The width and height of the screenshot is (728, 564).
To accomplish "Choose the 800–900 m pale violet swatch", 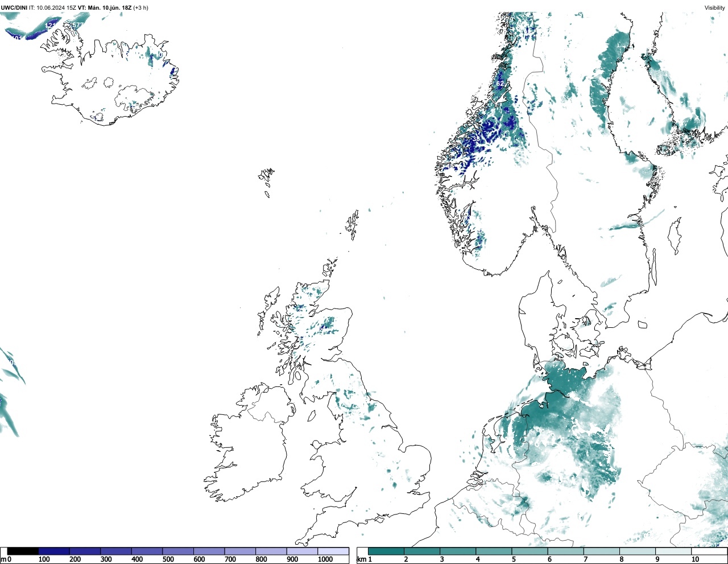I will [x=271, y=551].
